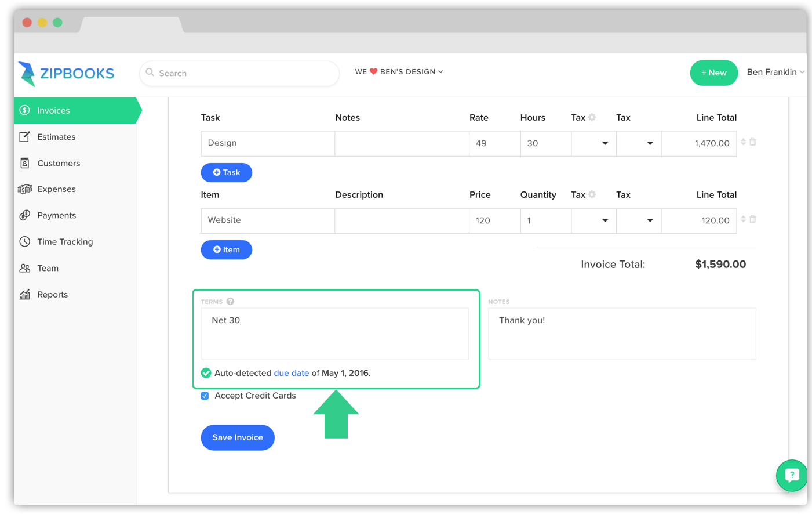
Task: Open the Ben Franklin user menu
Action: point(774,72)
